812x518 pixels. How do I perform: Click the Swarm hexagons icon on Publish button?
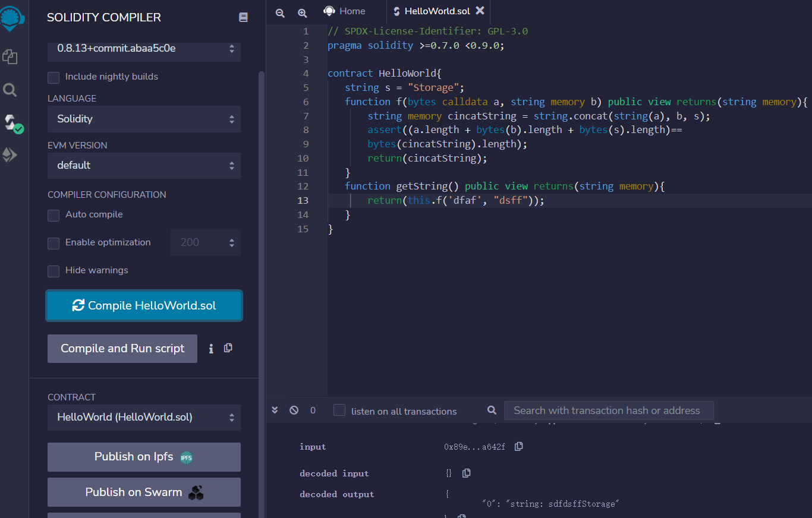pos(196,492)
